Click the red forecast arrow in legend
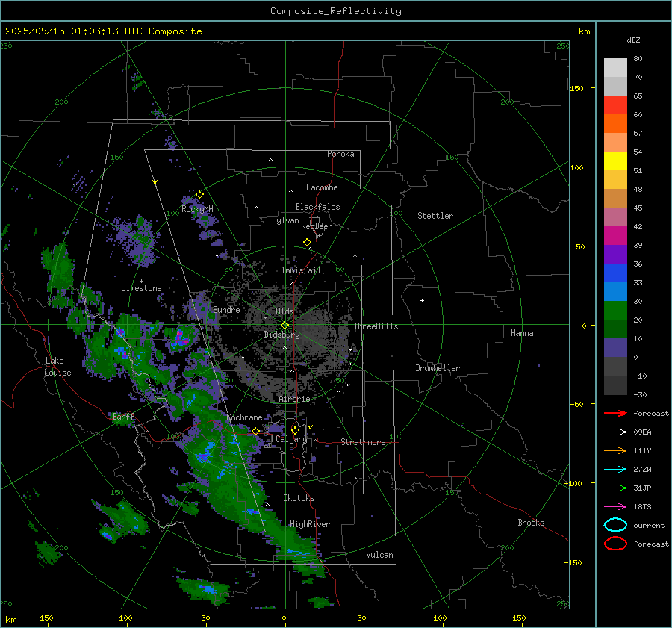Image resolution: width=672 pixels, height=628 pixels. 615,413
